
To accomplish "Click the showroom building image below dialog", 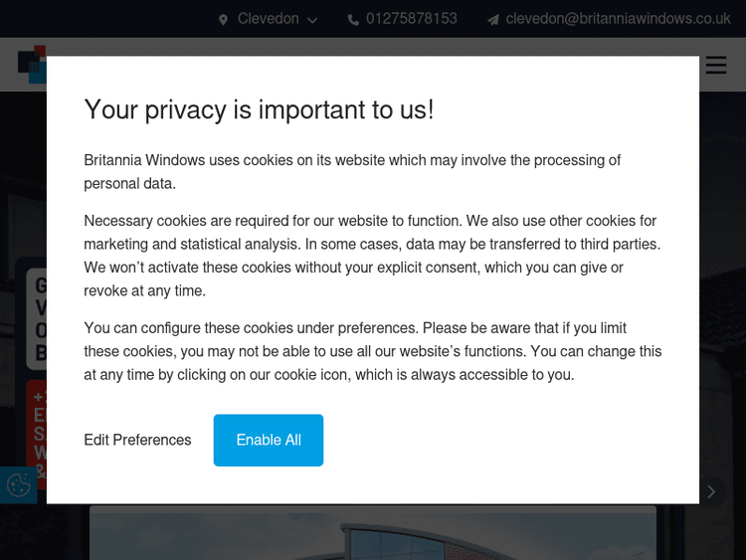I will [373, 533].
